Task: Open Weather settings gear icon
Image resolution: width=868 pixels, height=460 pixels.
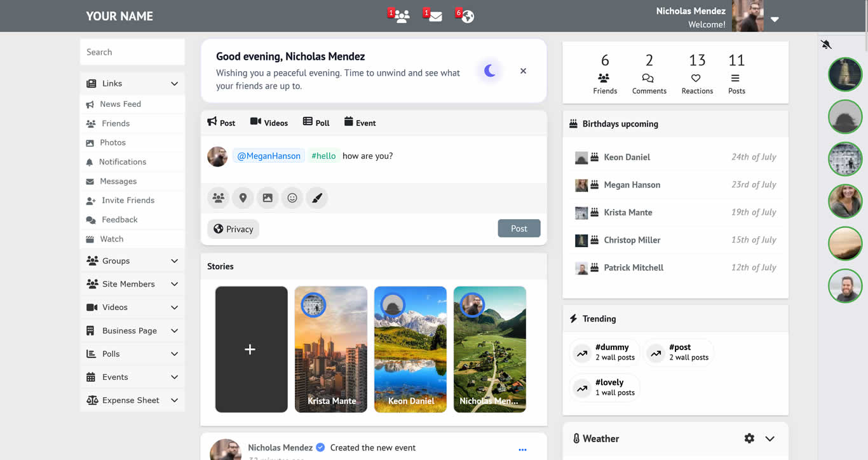Action: coord(749,438)
